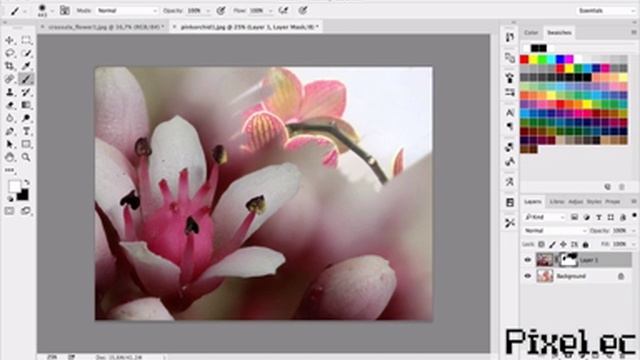
Task: Select the Background layer thumbnail
Action: [x=544, y=276]
